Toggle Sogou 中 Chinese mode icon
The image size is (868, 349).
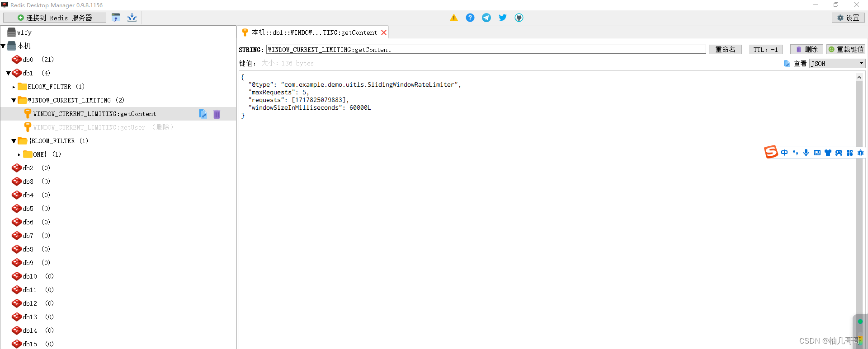pyautogui.click(x=784, y=153)
